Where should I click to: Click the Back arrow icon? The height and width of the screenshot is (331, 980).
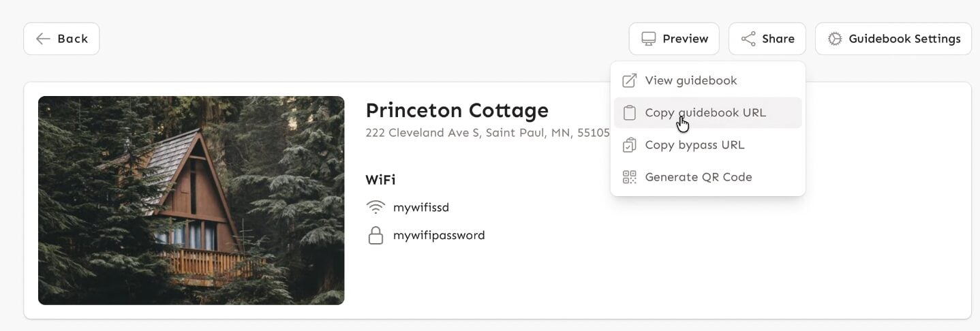43,39
